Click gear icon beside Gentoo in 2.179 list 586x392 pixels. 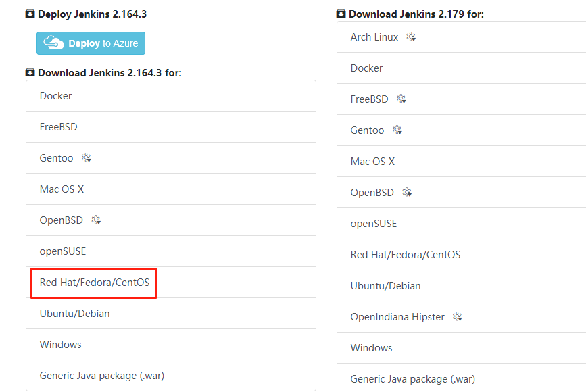[x=397, y=130]
